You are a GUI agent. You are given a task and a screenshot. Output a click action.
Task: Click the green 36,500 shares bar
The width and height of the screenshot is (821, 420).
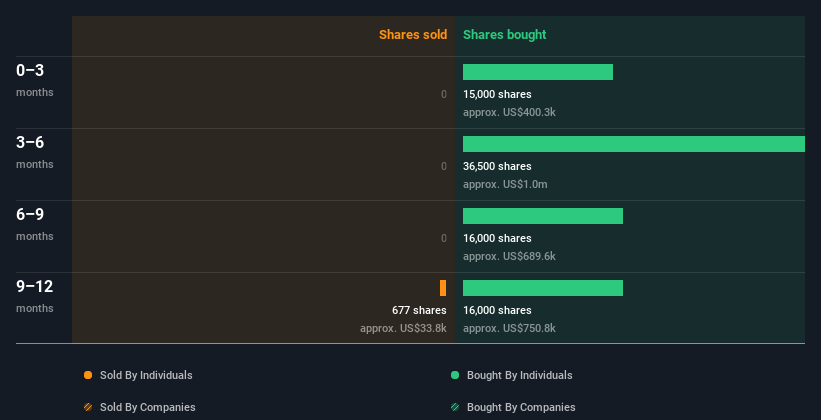pos(634,144)
